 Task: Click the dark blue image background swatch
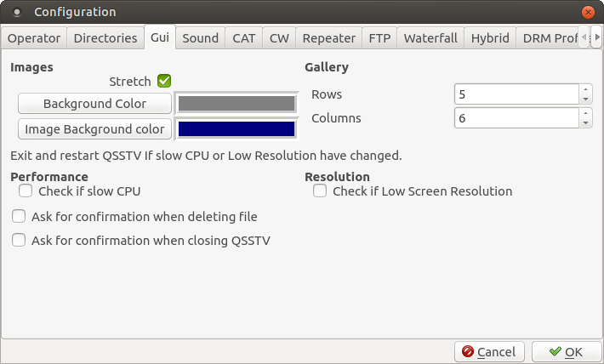coord(236,129)
